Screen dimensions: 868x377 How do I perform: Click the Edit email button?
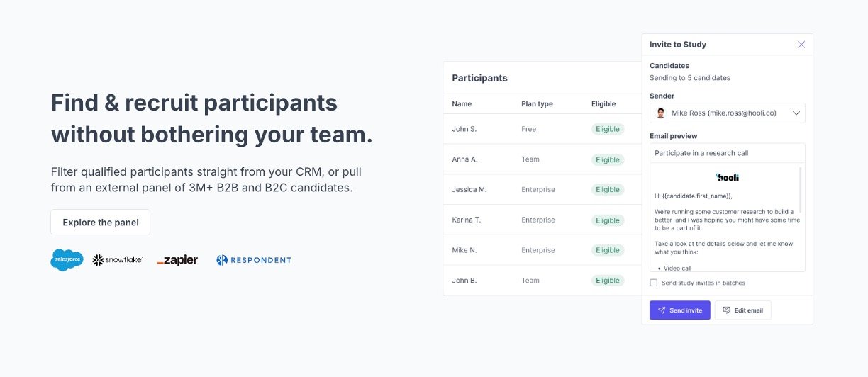click(x=742, y=310)
